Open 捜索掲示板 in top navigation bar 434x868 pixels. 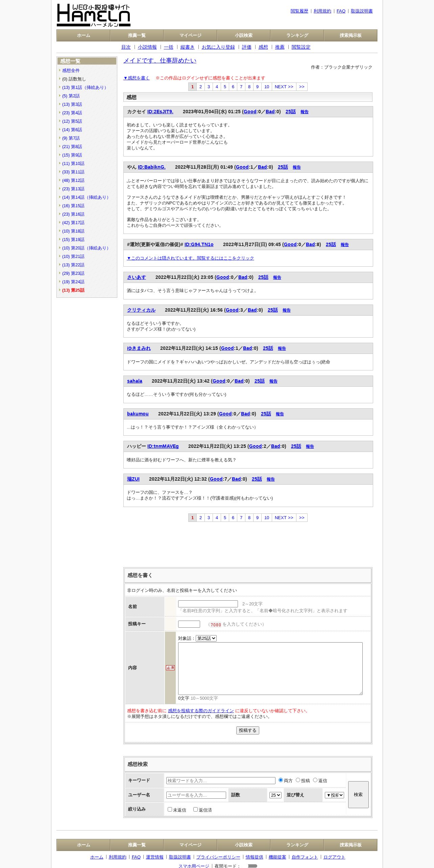coord(351,35)
